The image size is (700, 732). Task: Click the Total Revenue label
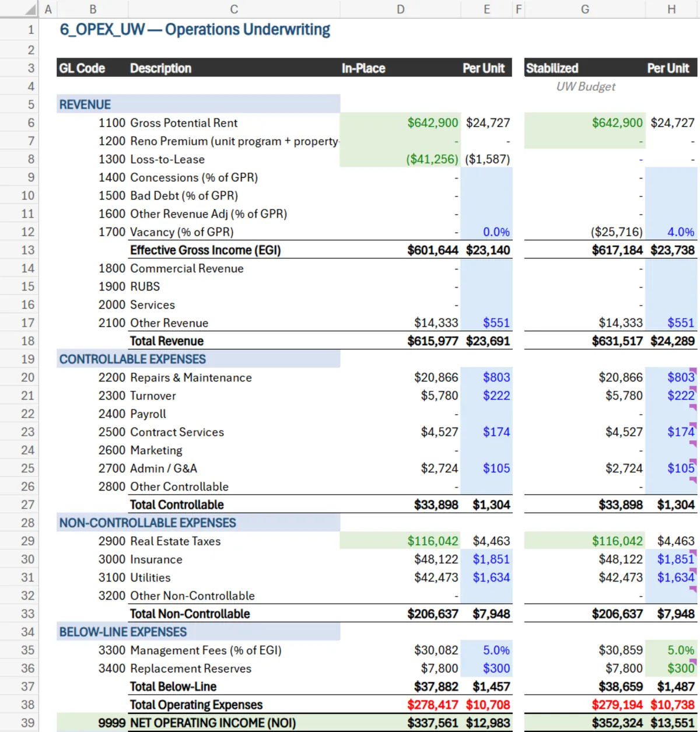point(167,341)
